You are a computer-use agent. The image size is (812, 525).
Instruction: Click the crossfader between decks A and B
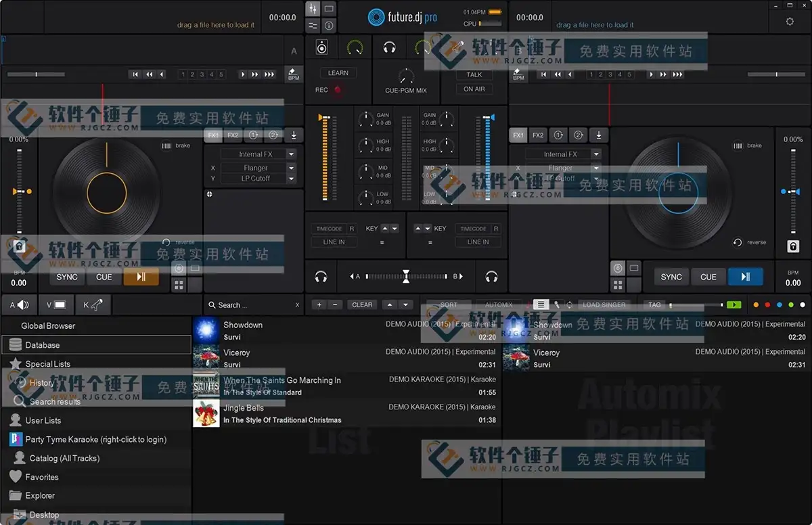click(x=406, y=277)
